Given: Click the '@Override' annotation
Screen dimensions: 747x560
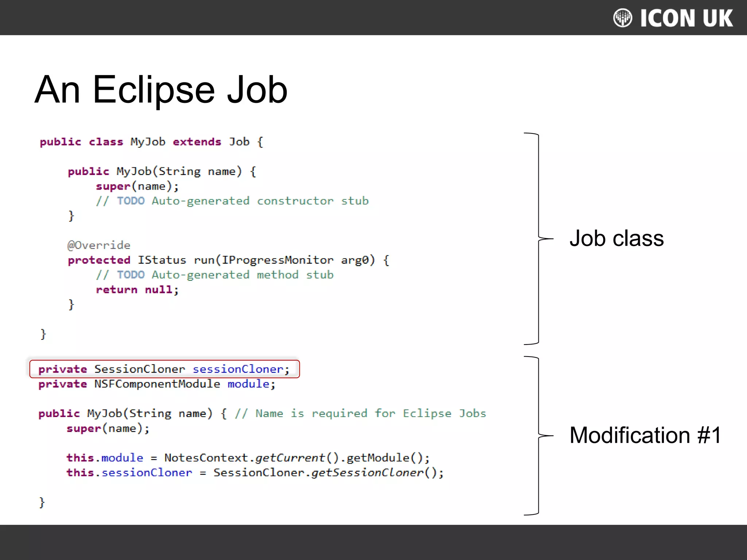Looking at the screenshot, I should tap(99, 245).
